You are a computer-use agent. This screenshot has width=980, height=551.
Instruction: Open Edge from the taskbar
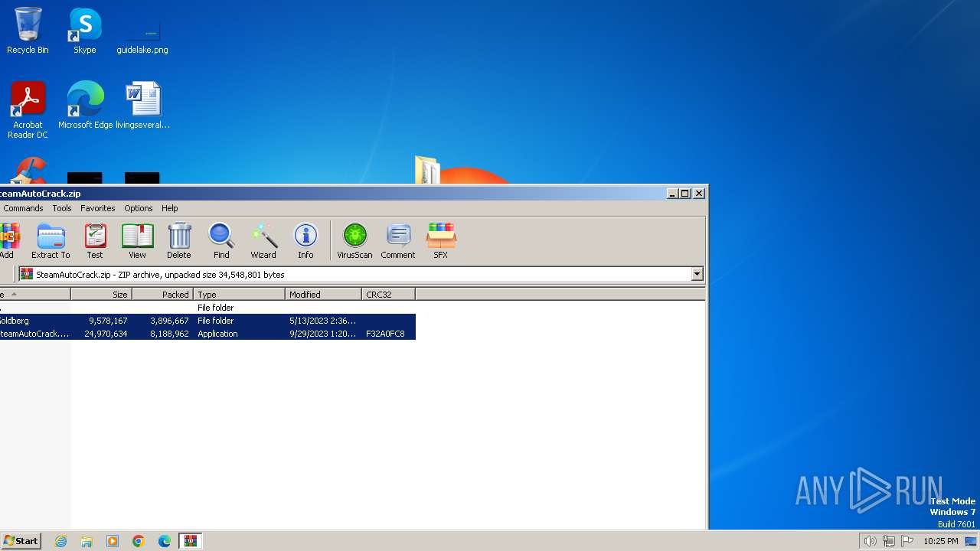pos(165,541)
